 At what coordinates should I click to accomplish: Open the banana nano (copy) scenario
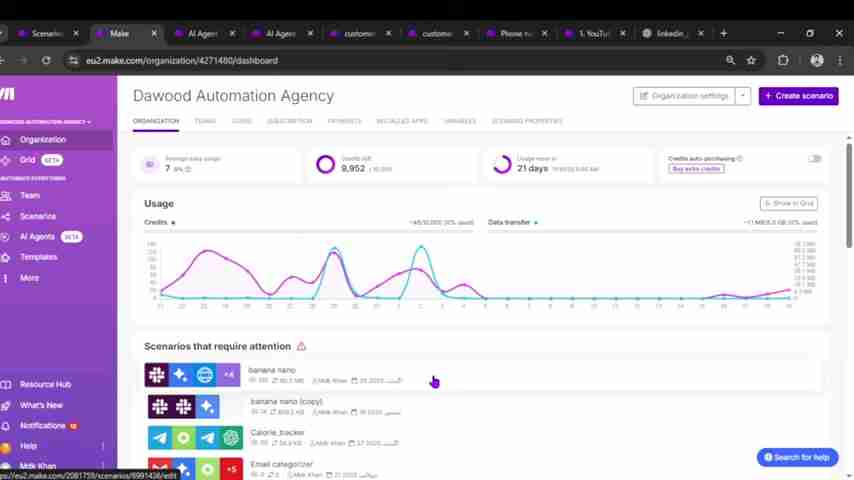click(x=286, y=402)
